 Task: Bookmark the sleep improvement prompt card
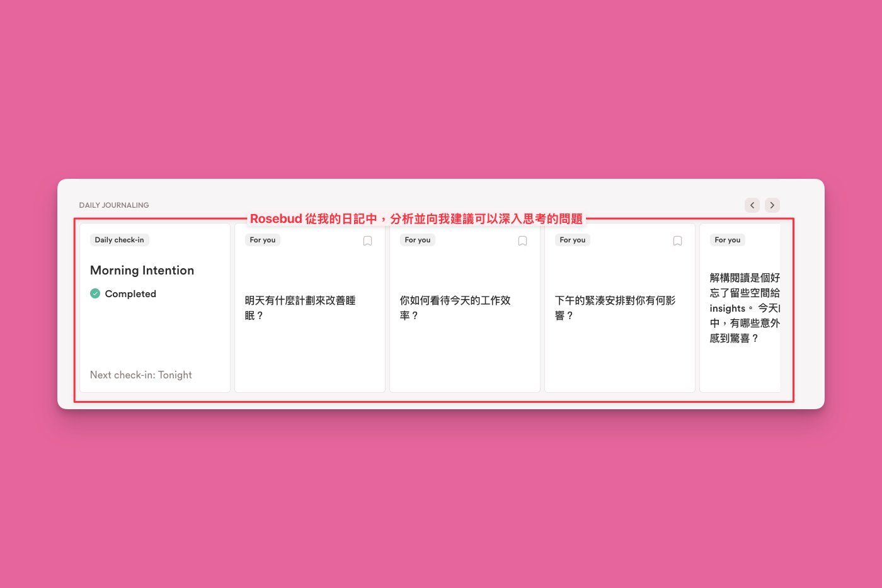click(x=367, y=240)
